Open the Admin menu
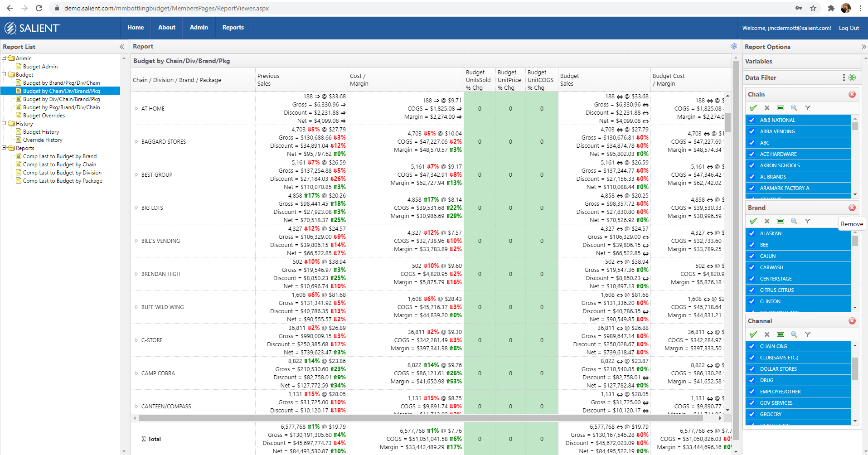Screen dimensions: 868x455 199,28
